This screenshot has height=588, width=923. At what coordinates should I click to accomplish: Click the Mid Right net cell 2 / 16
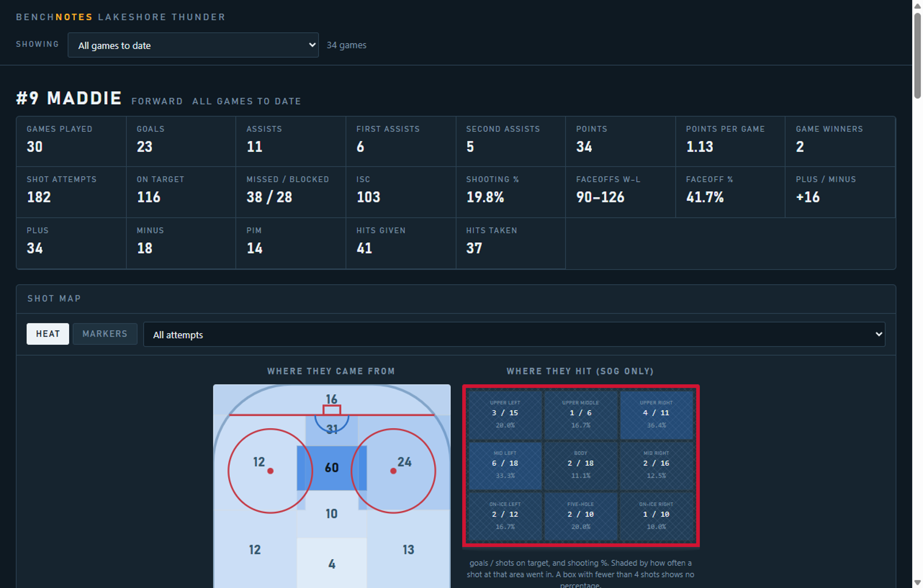point(656,465)
